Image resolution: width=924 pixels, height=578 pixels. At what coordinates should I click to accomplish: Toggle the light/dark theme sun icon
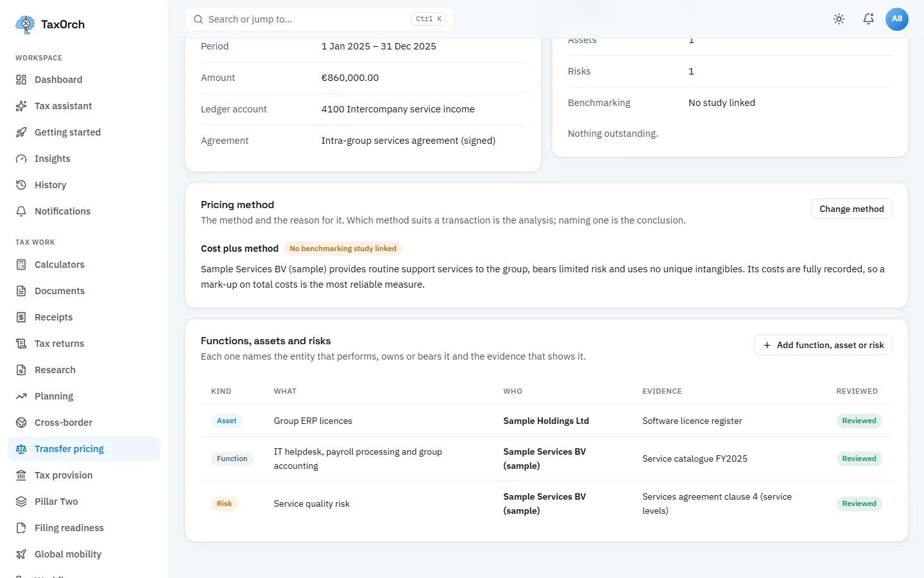coord(839,19)
